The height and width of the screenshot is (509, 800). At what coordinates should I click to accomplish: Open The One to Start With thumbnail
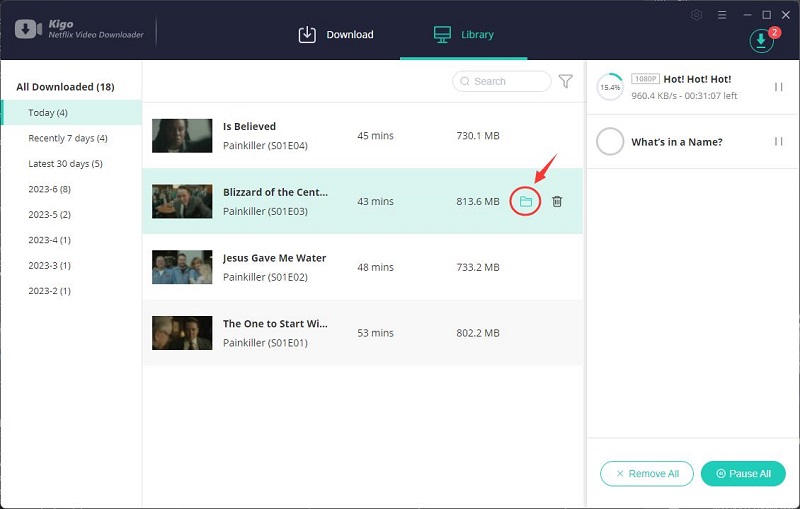pyautogui.click(x=182, y=333)
